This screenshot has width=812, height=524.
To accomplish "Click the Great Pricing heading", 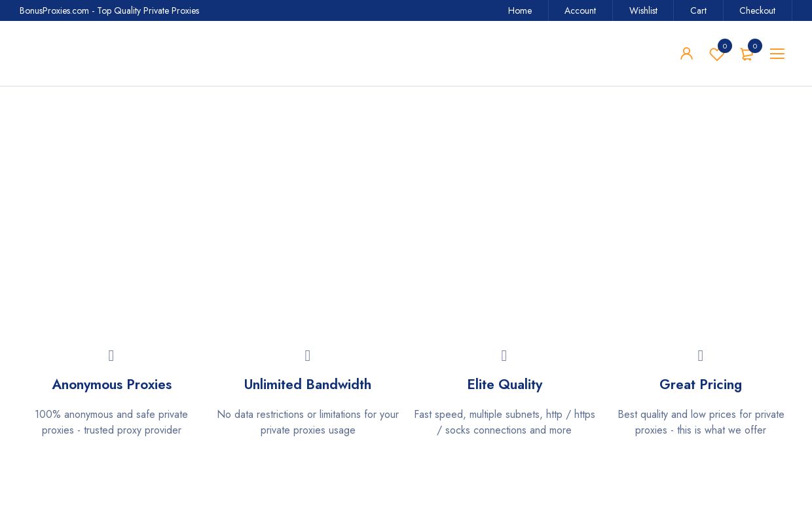I will (701, 384).
